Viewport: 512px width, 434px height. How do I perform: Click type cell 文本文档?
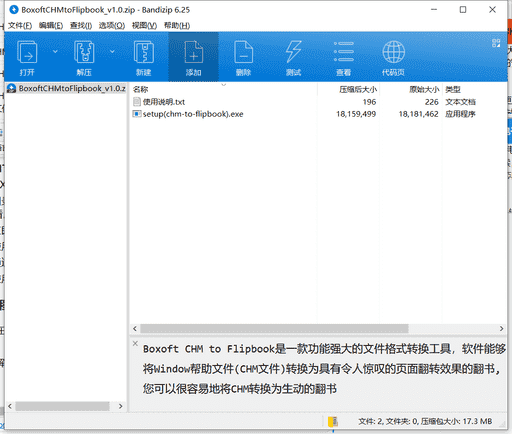(x=460, y=102)
